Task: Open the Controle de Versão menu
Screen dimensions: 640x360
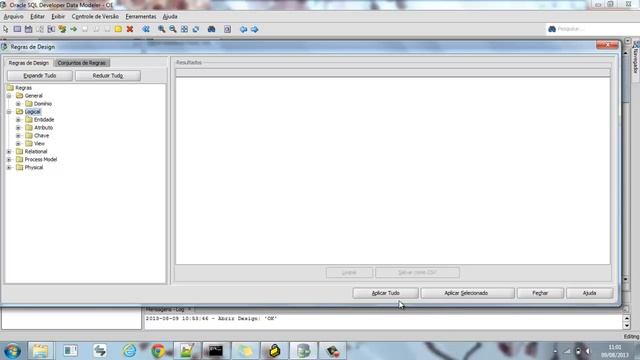Action: (x=95, y=17)
